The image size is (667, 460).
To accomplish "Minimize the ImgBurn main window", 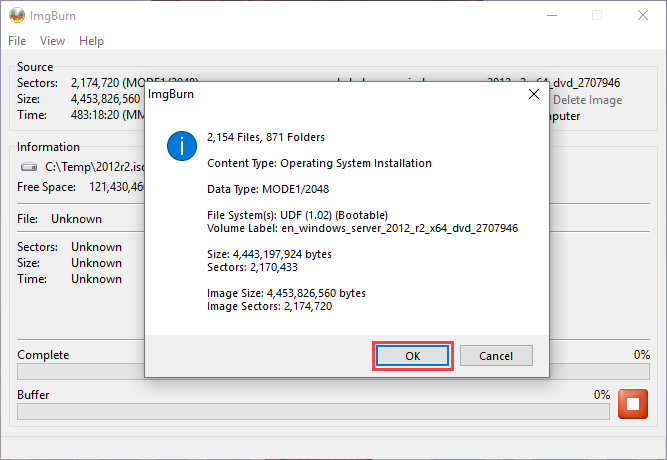I will point(552,16).
